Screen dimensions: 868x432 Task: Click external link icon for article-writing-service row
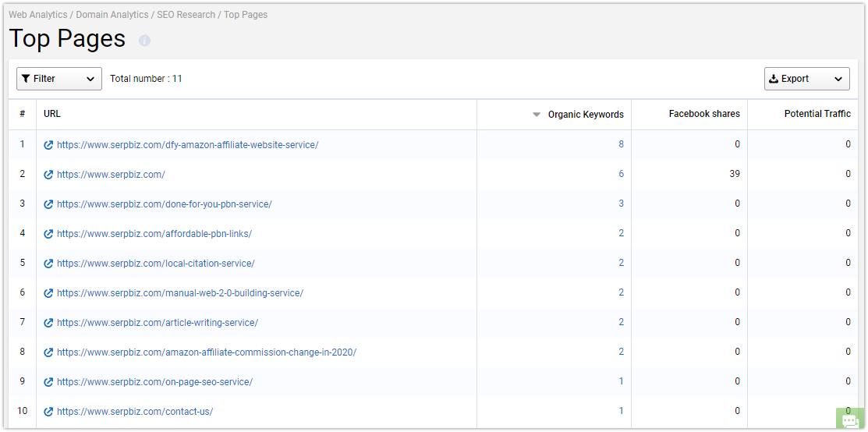[48, 323]
